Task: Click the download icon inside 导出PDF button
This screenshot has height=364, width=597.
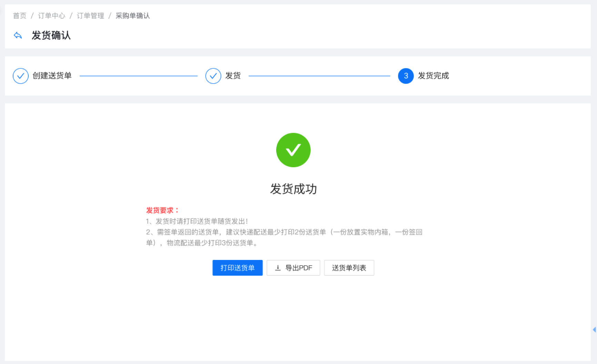Action: point(277,268)
